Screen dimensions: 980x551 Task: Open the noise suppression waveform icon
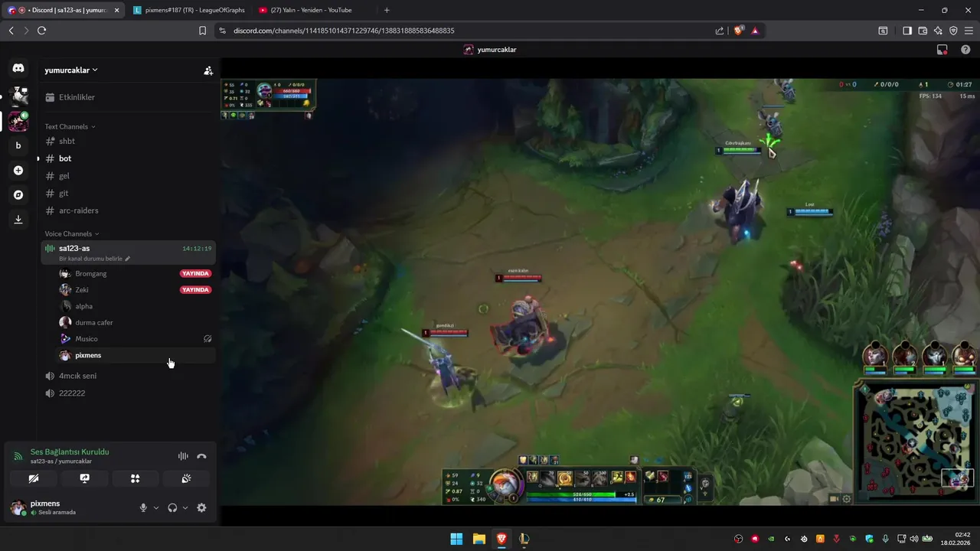coord(183,456)
